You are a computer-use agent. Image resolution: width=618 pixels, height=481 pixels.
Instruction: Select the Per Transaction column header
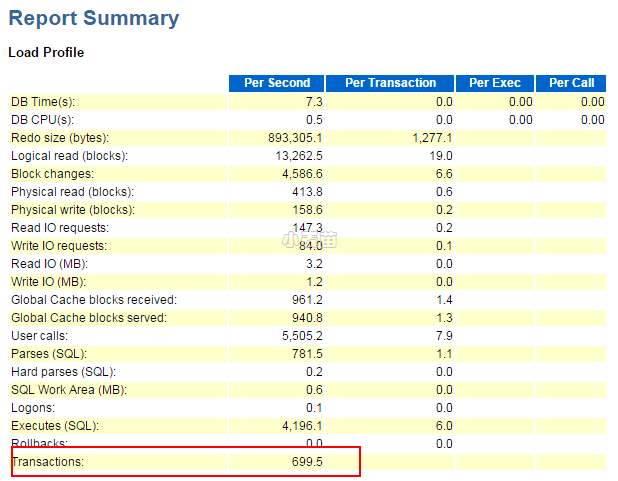pos(391,83)
